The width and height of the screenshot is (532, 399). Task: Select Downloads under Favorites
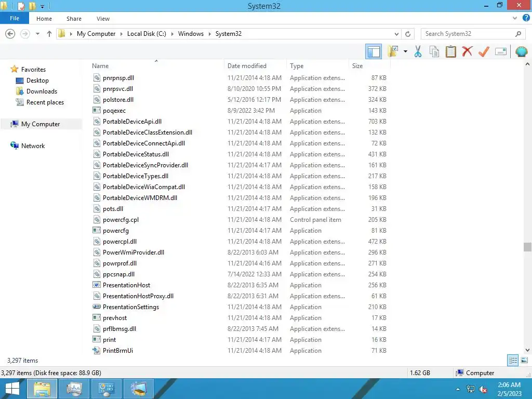[42, 91]
